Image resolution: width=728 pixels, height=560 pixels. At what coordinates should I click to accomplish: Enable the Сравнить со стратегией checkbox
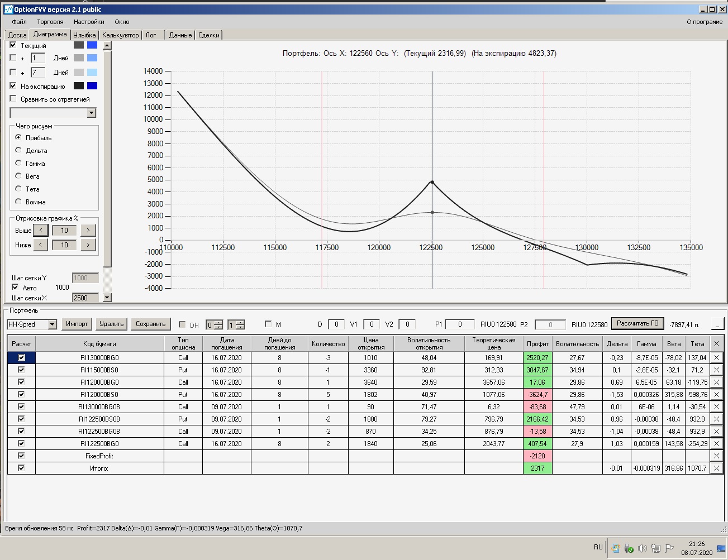pos(13,99)
